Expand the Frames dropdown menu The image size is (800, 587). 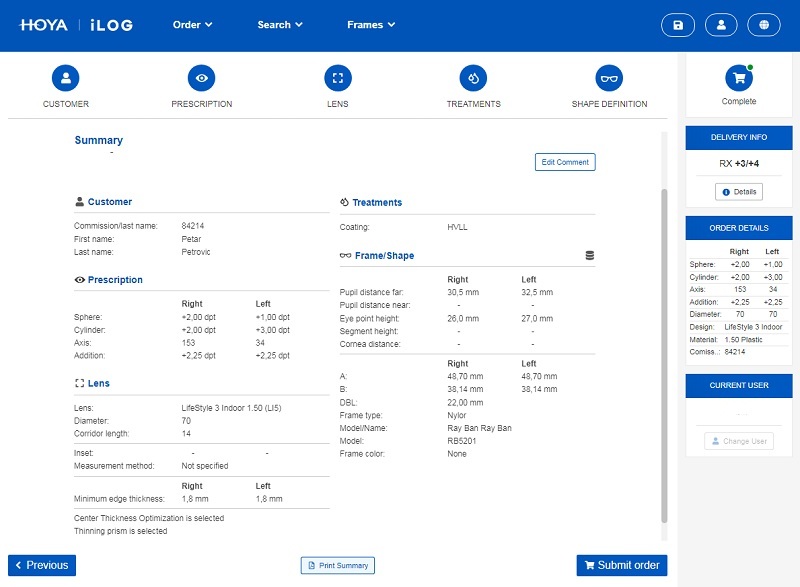(x=370, y=25)
